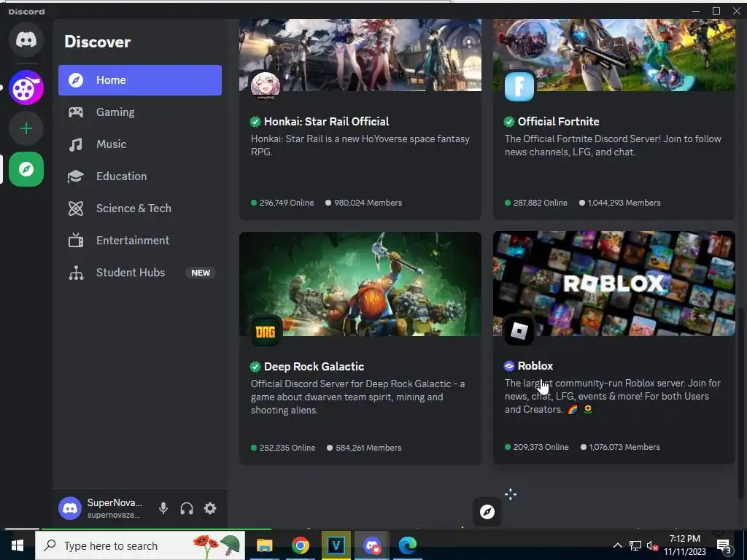
Task: Click the Roblox server logo icon
Action: coord(519,331)
